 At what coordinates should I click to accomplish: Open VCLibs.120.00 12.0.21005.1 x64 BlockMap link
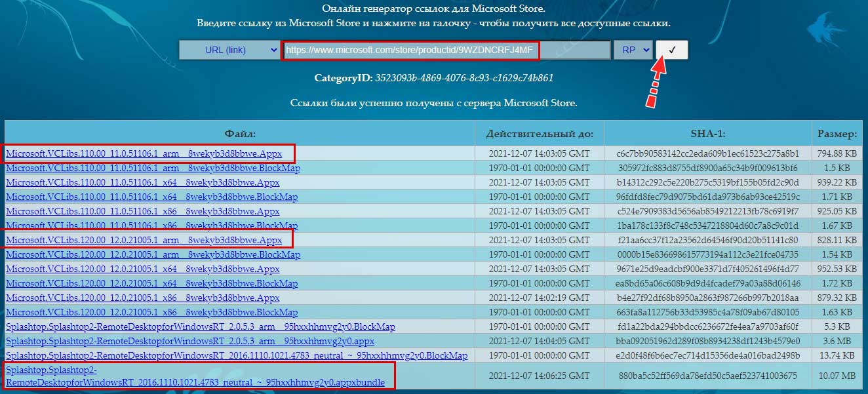(151, 283)
